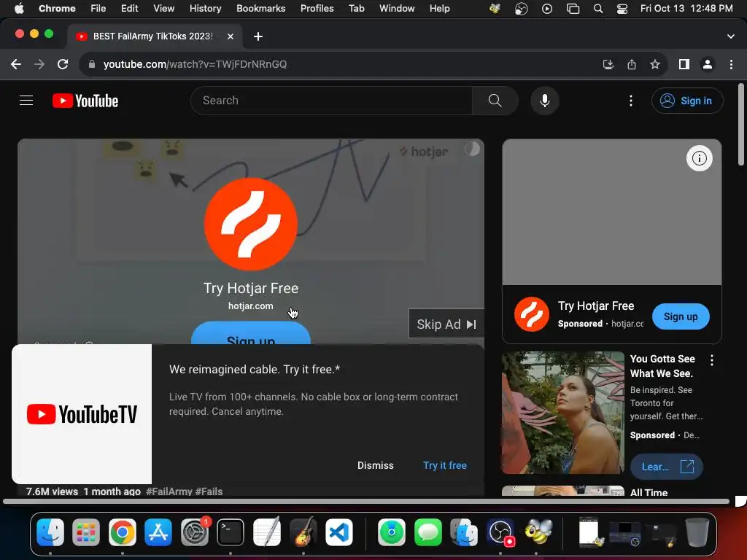This screenshot has height=560, width=747.
Task: Toggle Chrome side panel
Action: pos(684,64)
